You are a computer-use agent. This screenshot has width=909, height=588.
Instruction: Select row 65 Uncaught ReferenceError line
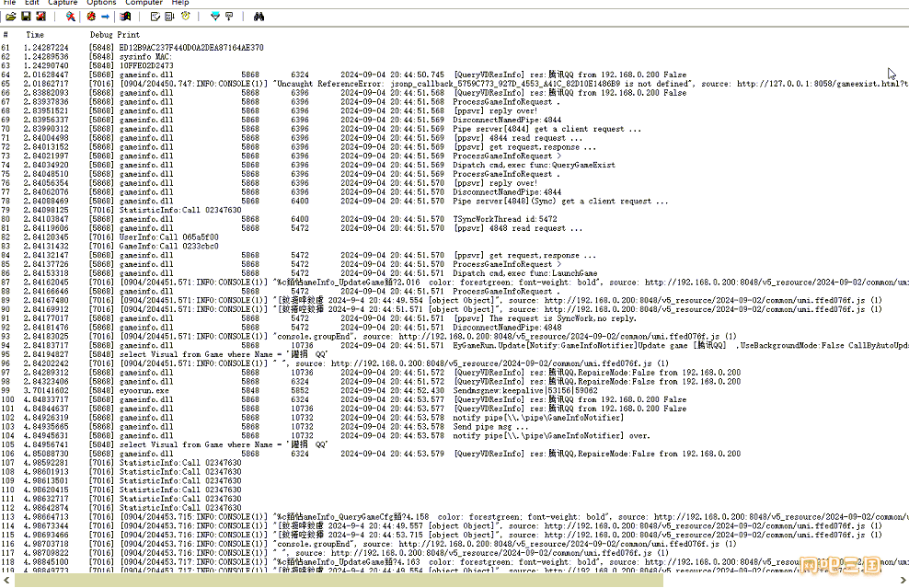click(454, 84)
